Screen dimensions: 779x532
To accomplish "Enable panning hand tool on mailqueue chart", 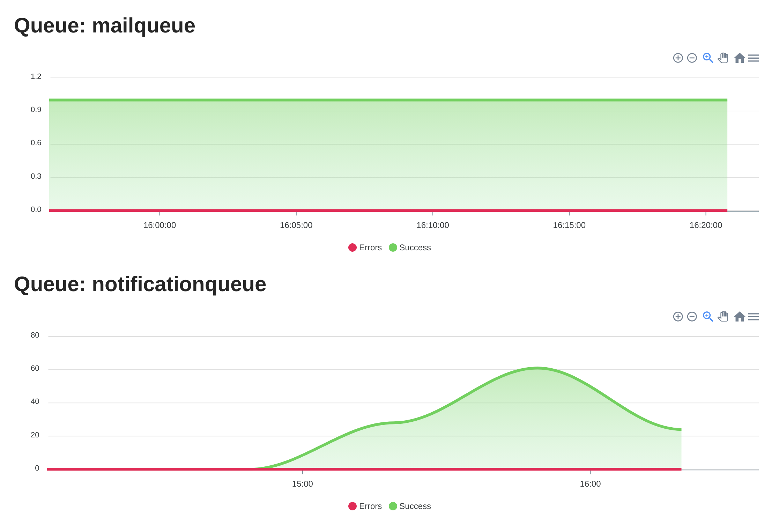I will 723,58.
